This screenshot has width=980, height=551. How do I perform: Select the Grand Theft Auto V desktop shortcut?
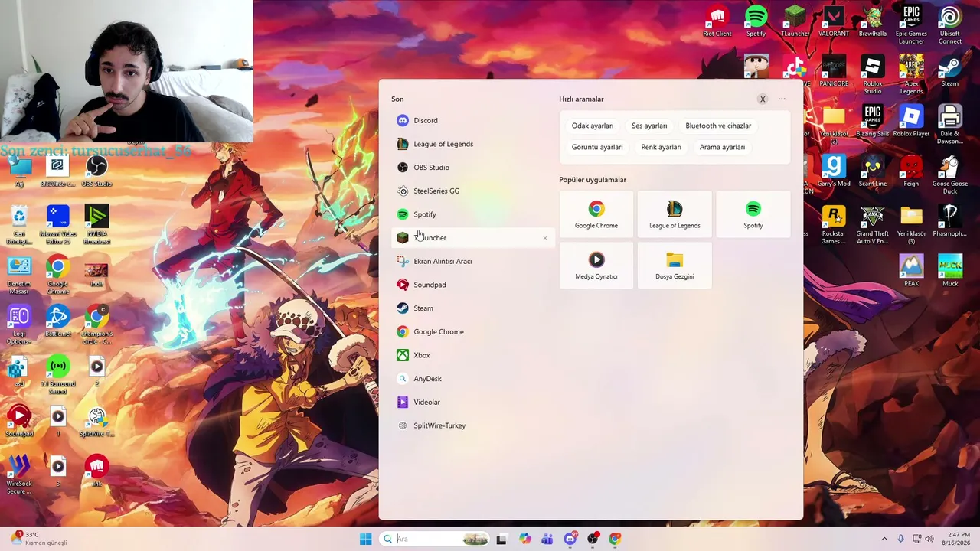[873, 225]
